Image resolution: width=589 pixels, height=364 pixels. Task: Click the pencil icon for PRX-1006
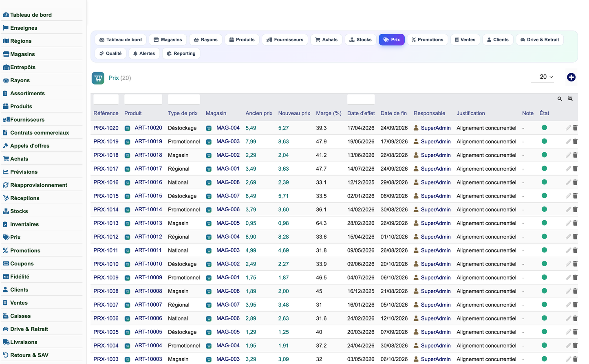coord(568,318)
